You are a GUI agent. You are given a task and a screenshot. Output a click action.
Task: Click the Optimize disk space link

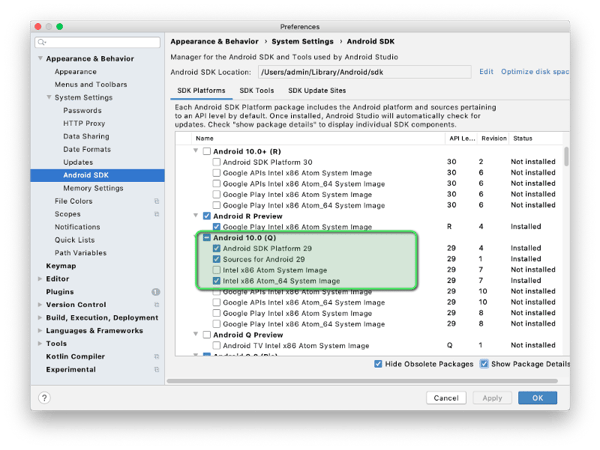(x=535, y=72)
